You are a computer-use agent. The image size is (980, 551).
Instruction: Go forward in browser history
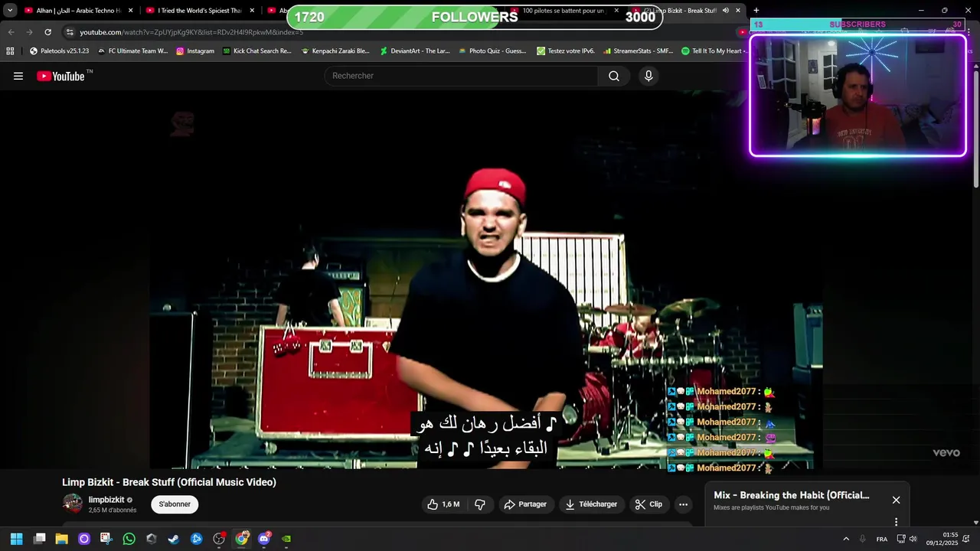tap(29, 32)
